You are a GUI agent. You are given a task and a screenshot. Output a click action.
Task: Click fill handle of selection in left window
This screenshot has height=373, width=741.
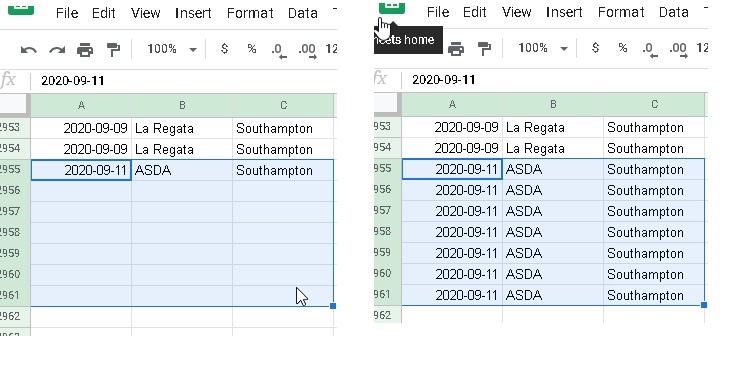pyautogui.click(x=333, y=306)
